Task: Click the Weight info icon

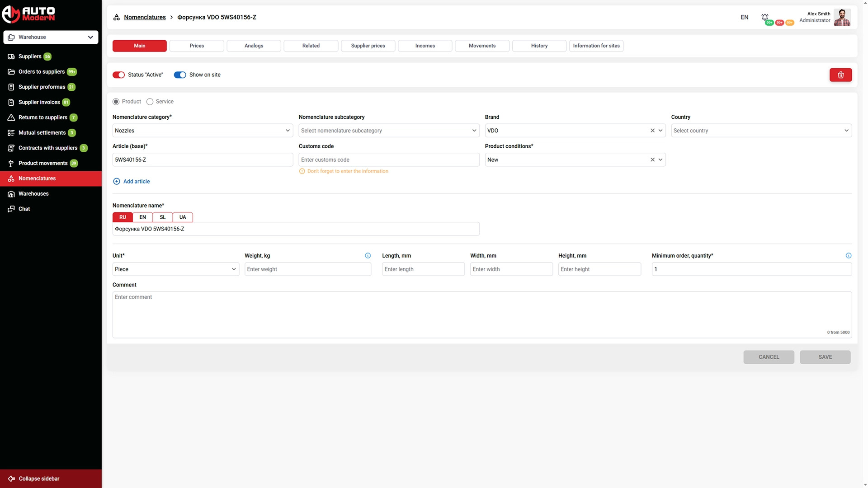Action: [368, 256]
